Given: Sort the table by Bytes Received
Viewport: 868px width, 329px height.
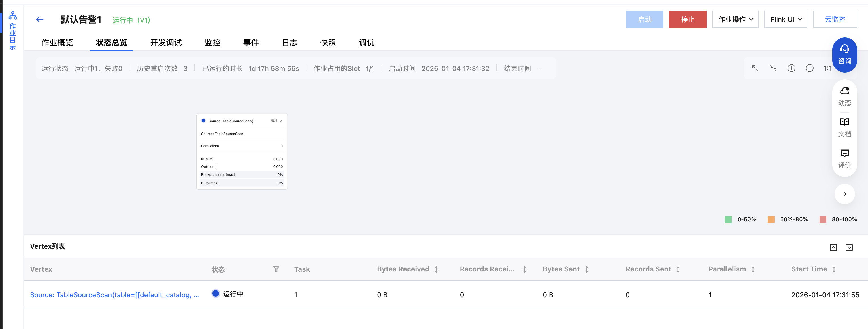Looking at the screenshot, I should coord(436,269).
